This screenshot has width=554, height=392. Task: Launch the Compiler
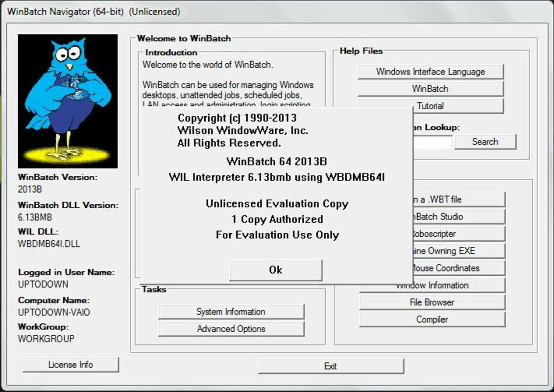click(x=432, y=319)
